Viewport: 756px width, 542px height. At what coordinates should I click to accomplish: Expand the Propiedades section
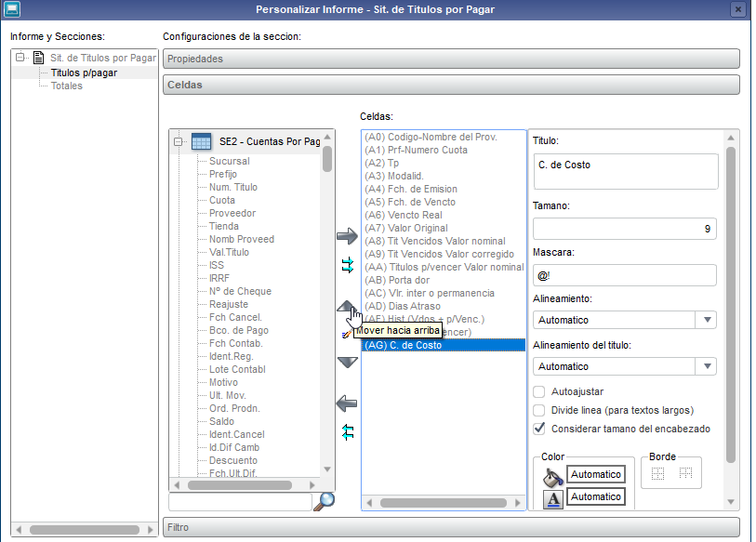point(451,59)
